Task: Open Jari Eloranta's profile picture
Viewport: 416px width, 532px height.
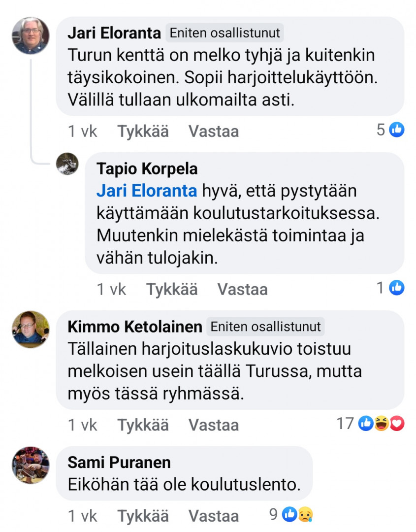Action: [x=31, y=35]
